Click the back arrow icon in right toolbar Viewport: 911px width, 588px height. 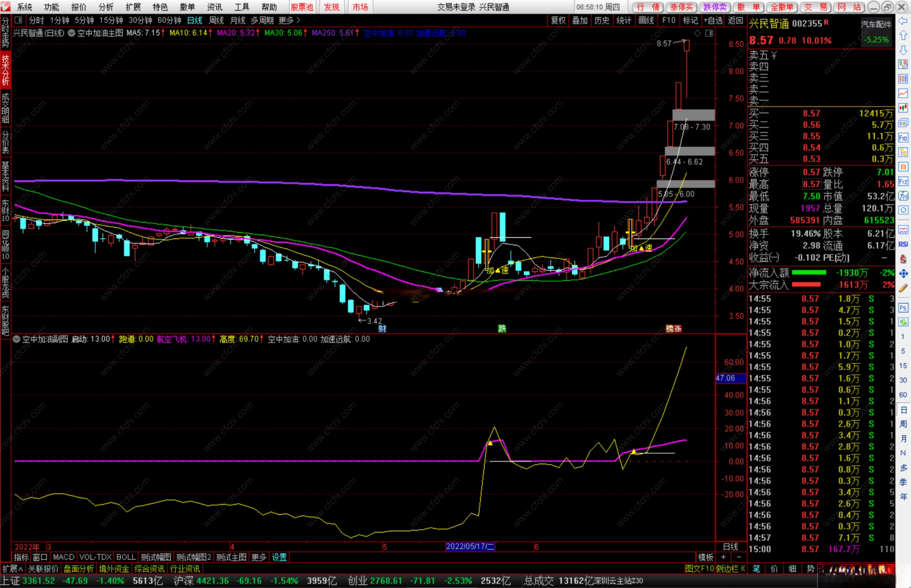pyautogui.click(x=903, y=21)
